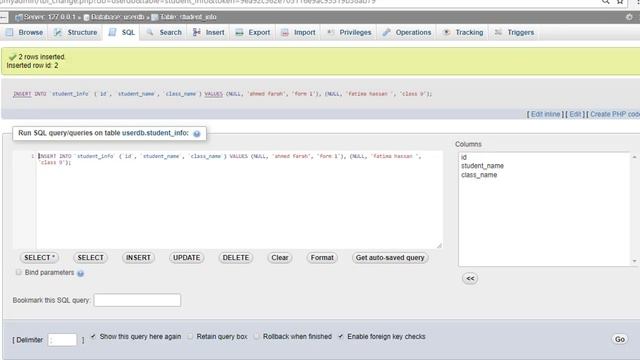640x360 pixels.
Task: Click browser bookmark star icon
Action: 620,2
